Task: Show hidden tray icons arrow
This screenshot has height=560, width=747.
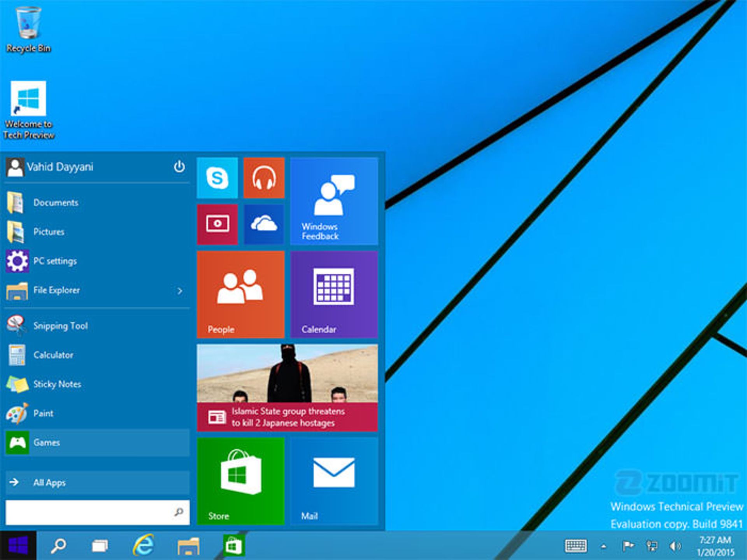Action: [603, 546]
